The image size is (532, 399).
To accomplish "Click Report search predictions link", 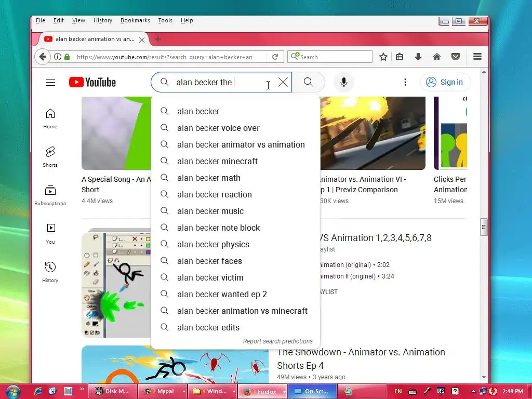I will pyautogui.click(x=277, y=341).
